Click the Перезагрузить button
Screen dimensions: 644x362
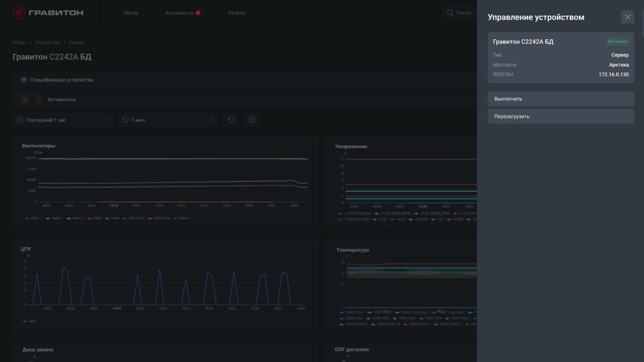[x=560, y=116]
